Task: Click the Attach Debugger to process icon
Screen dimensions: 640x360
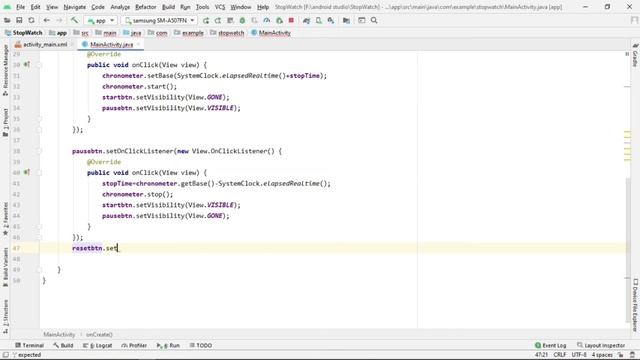Action: click(x=279, y=20)
